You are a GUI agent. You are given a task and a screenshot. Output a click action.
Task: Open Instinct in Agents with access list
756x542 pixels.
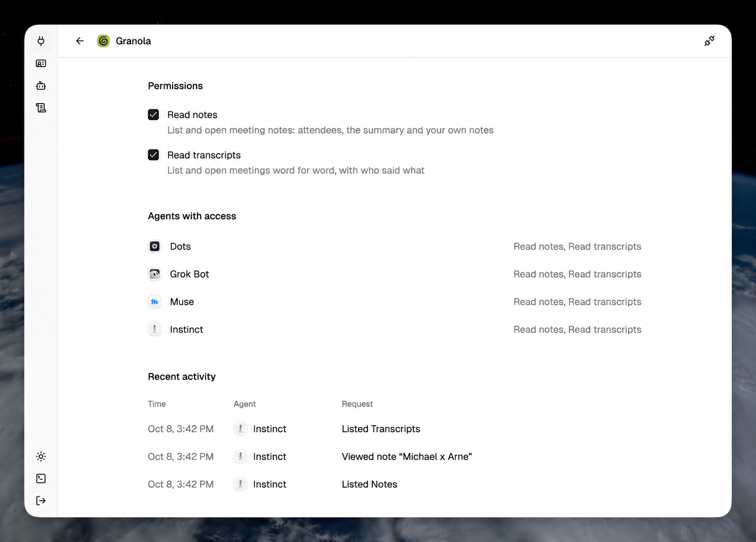[394, 329]
